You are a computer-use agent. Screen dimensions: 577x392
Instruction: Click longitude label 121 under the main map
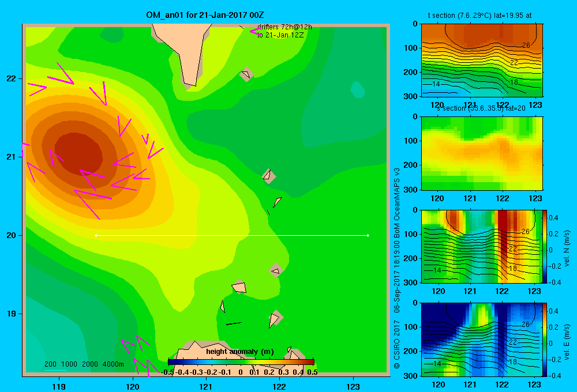(x=206, y=386)
